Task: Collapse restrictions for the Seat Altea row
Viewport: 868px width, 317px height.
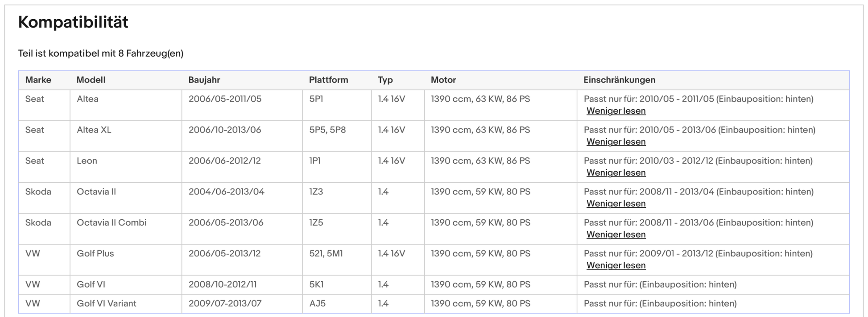Action: pyautogui.click(x=616, y=111)
